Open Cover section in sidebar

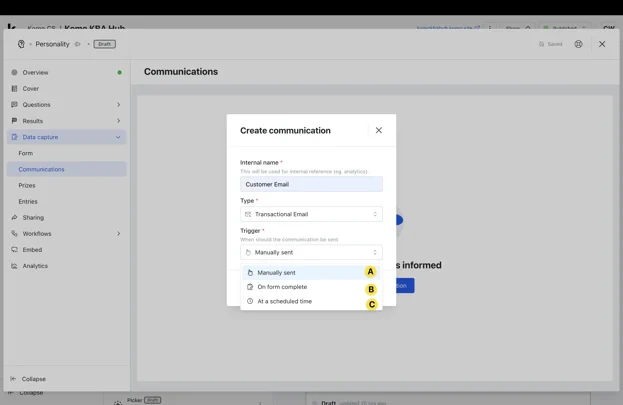click(66, 89)
